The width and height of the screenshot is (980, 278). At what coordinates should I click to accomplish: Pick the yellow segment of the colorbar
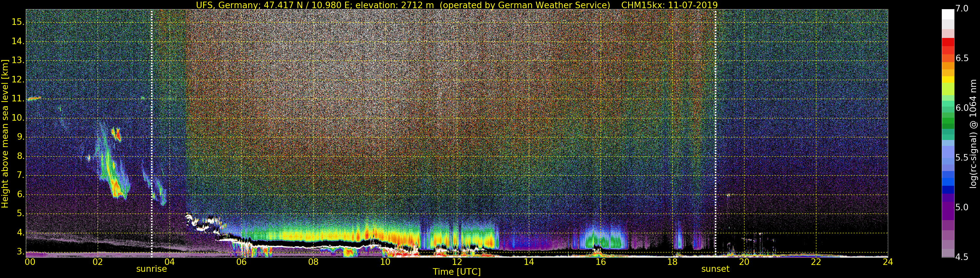948,79
